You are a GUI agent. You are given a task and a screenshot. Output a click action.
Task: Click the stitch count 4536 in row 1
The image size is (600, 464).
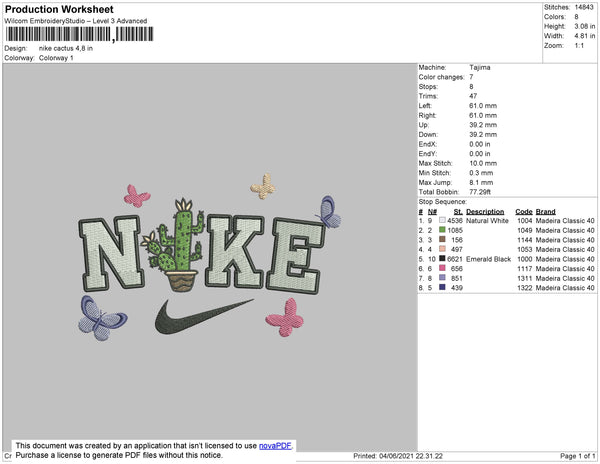[455, 220]
